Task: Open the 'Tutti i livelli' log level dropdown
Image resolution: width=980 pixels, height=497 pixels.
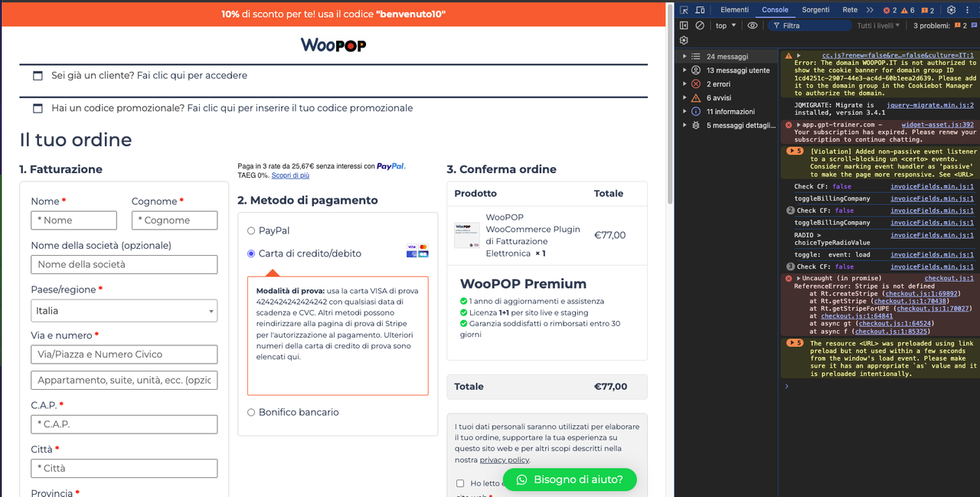Action: click(878, 25)
